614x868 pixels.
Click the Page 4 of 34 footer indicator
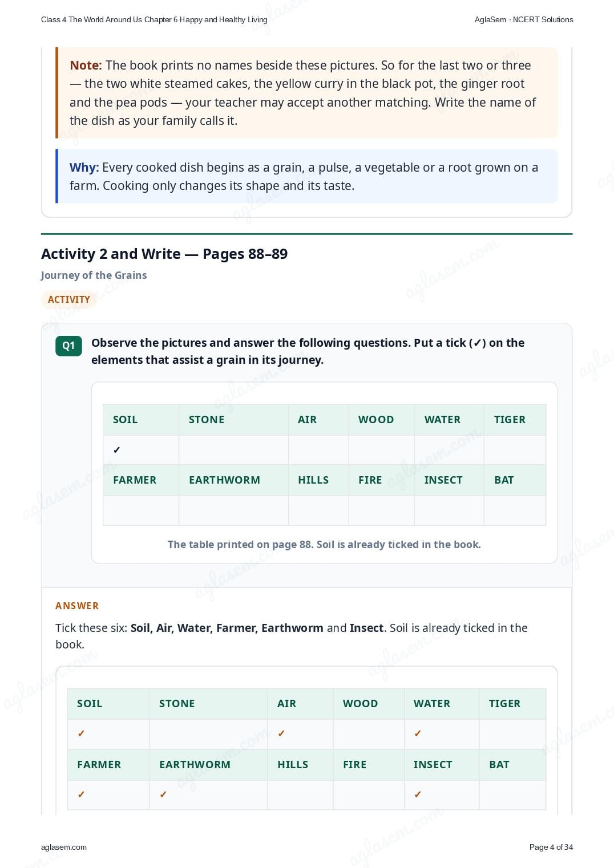[551, 847]
